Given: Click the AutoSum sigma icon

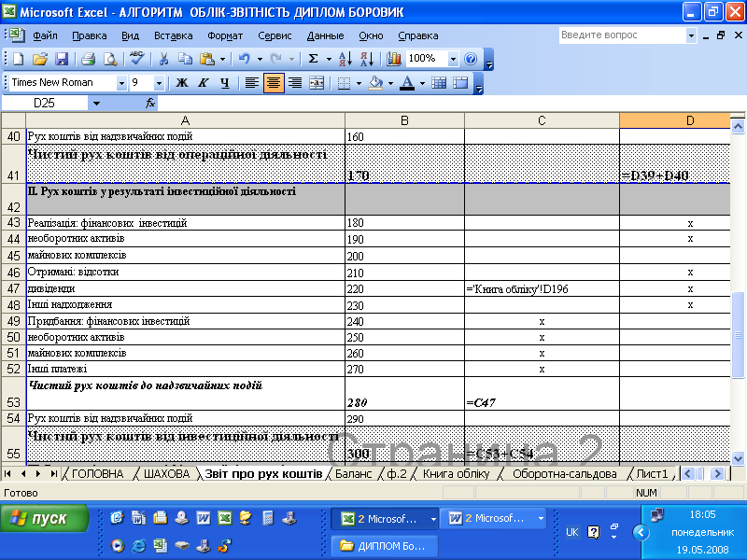Looking at the screenshot, I should click(x=313, y=59).
